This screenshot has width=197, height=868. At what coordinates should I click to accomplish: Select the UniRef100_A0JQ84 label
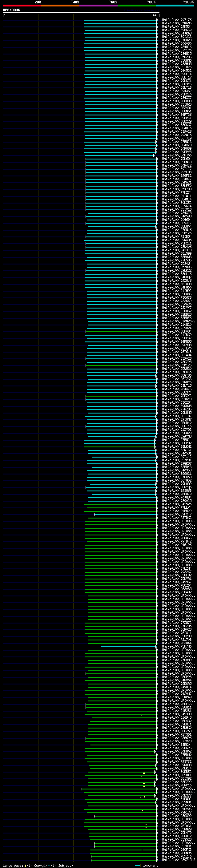point(177,497)
